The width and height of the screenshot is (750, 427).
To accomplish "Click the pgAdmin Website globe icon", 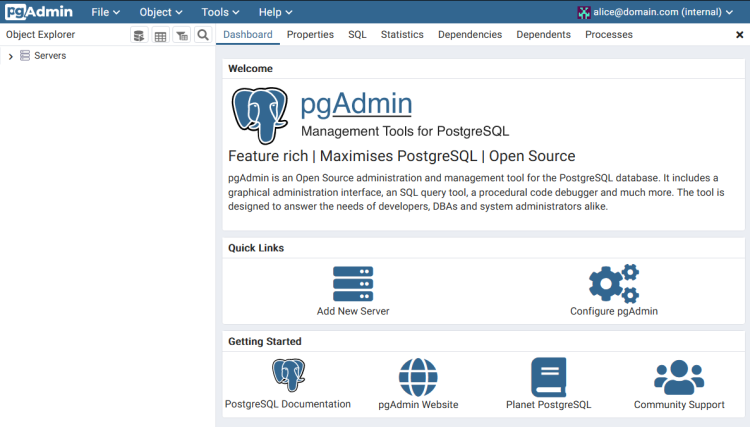I will (418, 377).
